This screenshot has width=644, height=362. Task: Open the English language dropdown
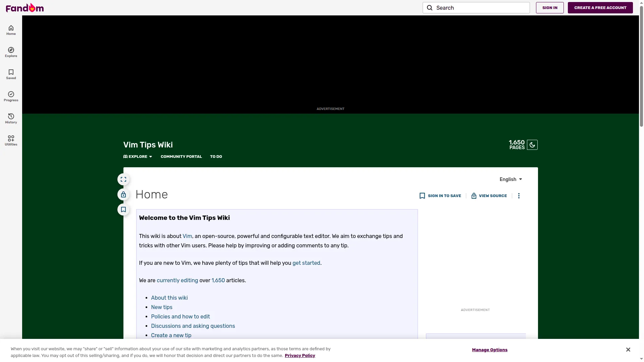coord(511,179)
